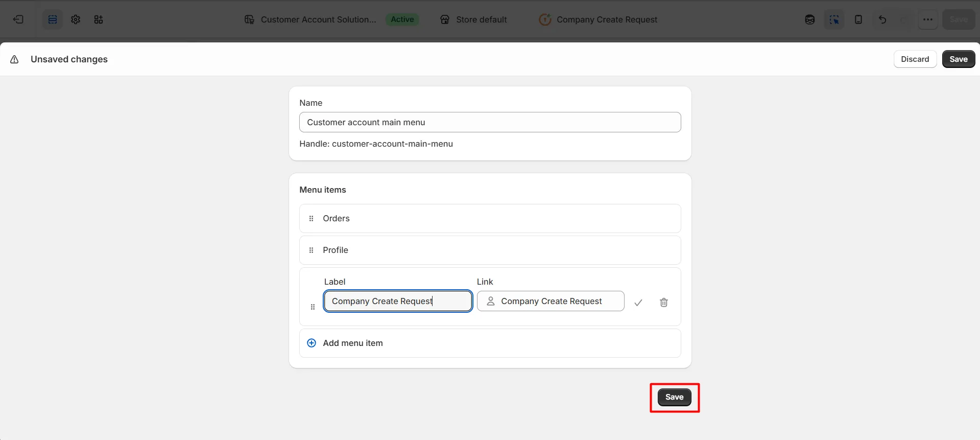Click the Sidekick assistant face icon
The height and width of the screenshot is (440, 980).
coord(810,19)
